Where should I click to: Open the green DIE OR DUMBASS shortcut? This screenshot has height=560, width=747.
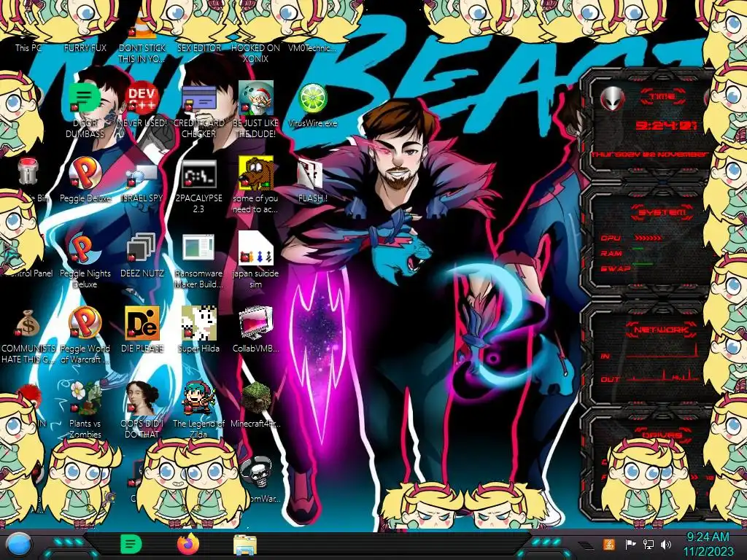click(85, 98)
